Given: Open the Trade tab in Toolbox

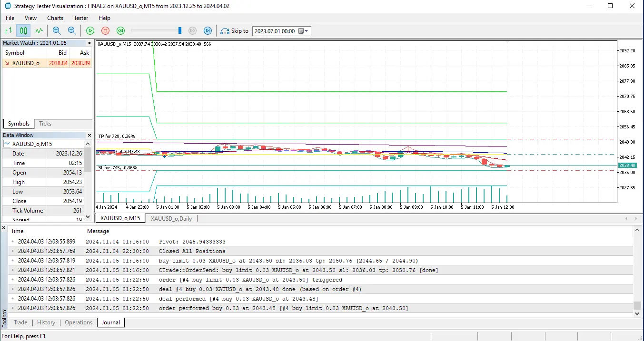Looking at the screenshot, I should pyautogui.click(x=20, y=322).
